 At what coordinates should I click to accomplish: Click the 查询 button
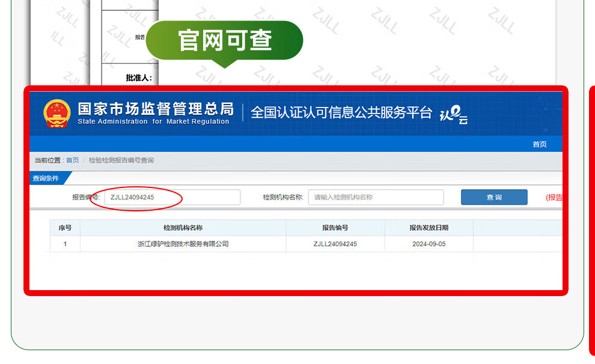[x=494, y=197]
